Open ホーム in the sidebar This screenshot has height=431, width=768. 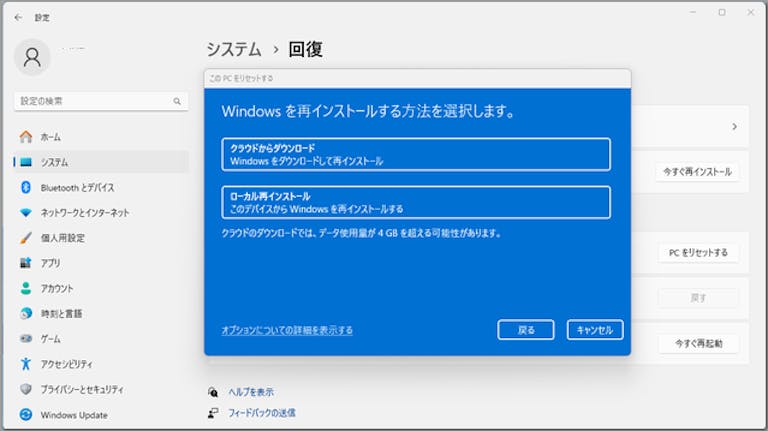pyautogui.click(x=101, y=137)
